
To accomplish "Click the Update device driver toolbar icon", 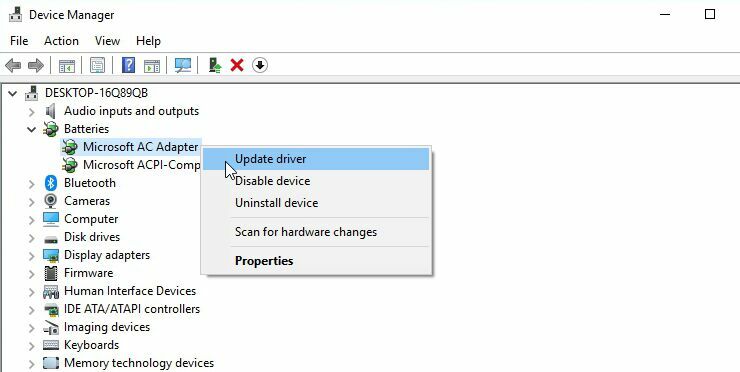I will pos(215,65).
